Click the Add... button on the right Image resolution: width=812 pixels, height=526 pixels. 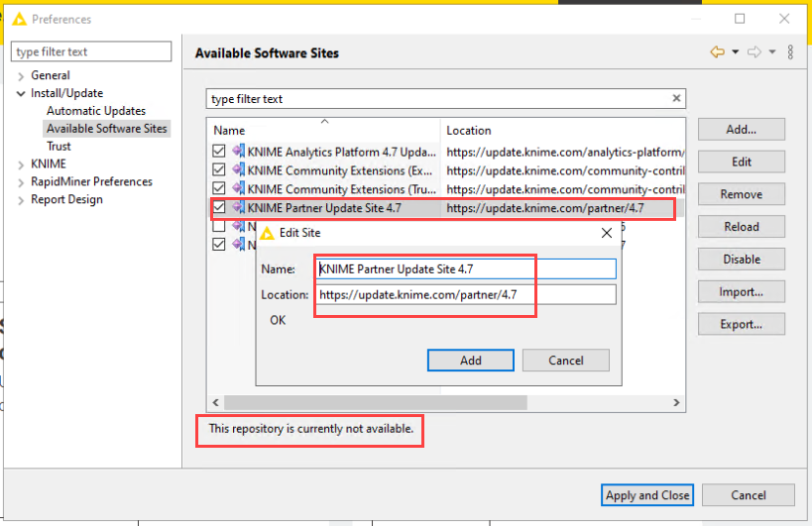coord(741,130)
